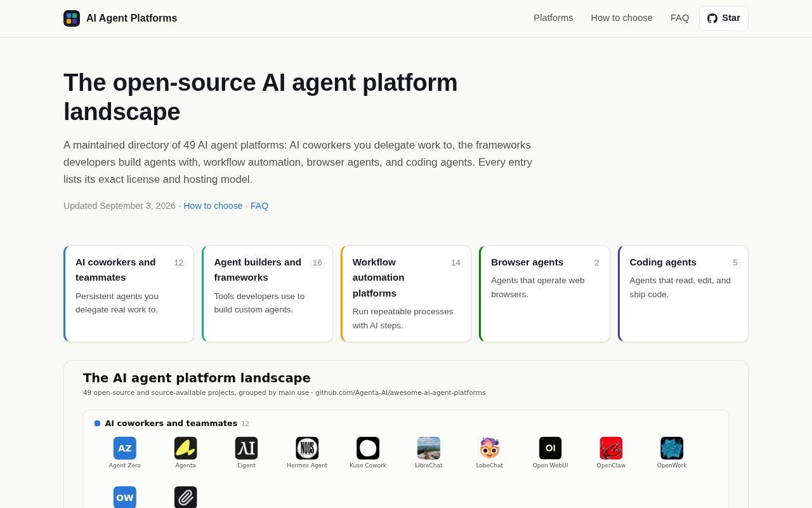Open the Agent builders and frameworks card
This screenshot has width=812, height=508.
coord(267,293)
